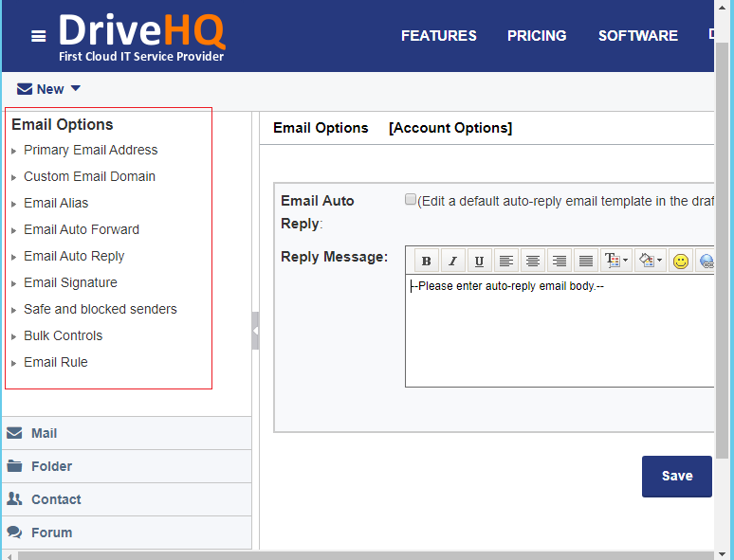Click the scroll up arrow

click(723, 7)
